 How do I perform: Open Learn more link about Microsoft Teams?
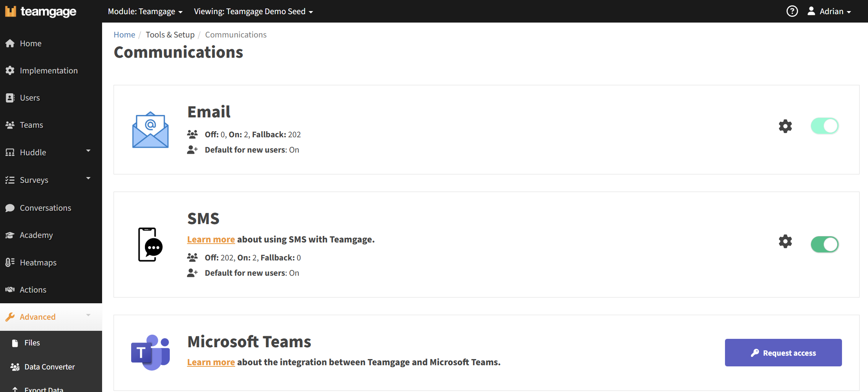[x=211, y=362]
